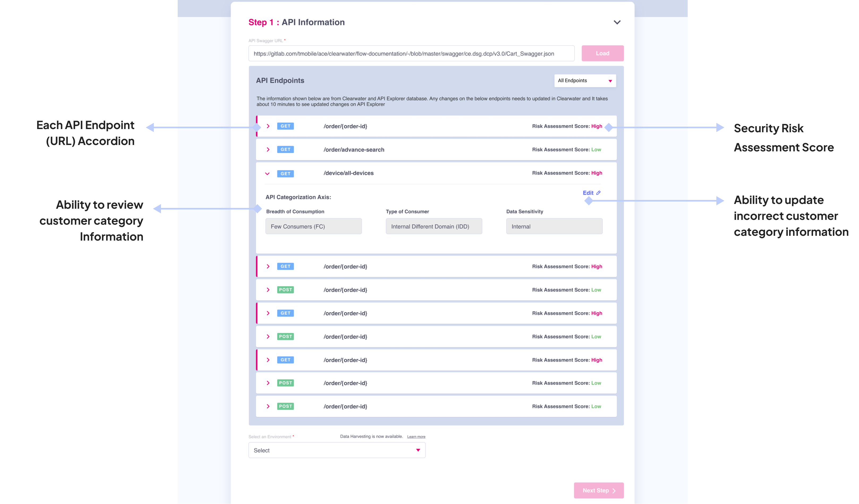Collapse the /device/all-devices endpoint accordion
The image size is (859, 504).
pos(267,173)
